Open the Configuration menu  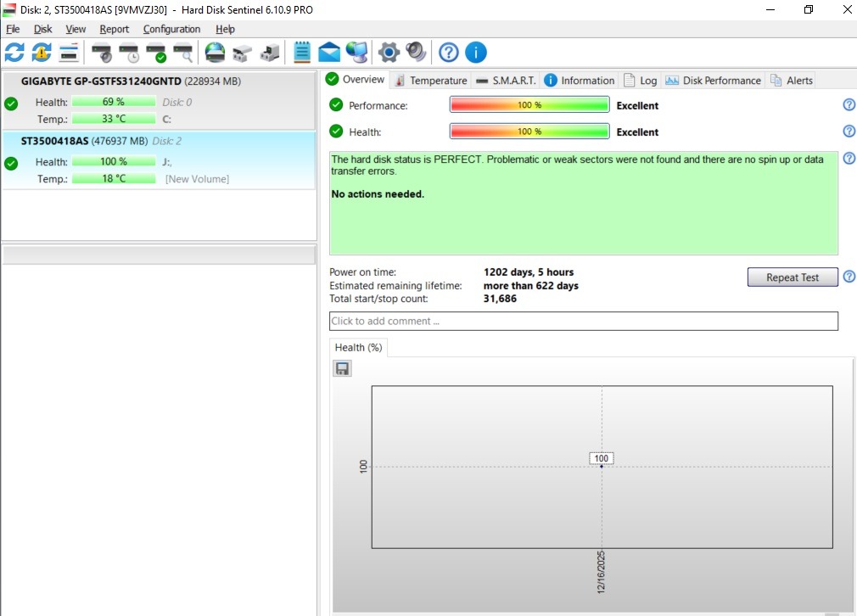tap(171, 29)
